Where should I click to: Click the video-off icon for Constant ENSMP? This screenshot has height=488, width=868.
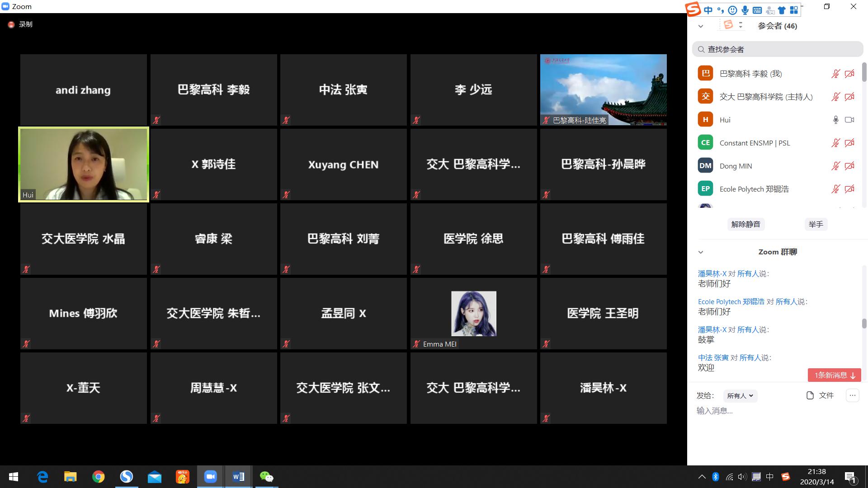tap(849, 143)
